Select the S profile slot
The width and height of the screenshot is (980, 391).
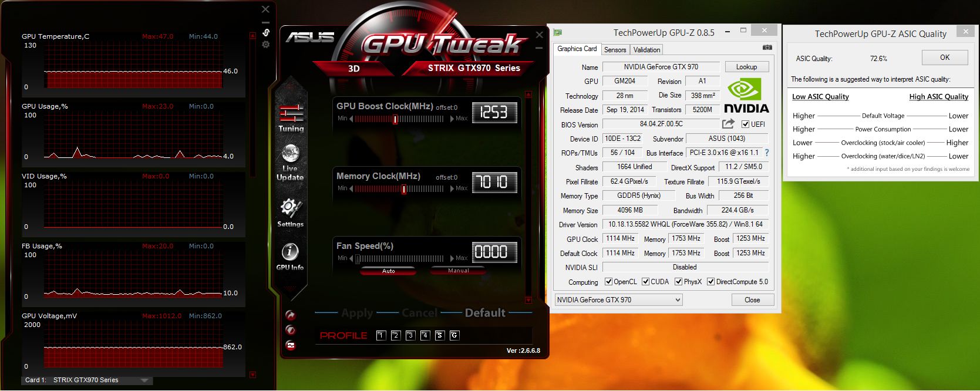point(440,335)
